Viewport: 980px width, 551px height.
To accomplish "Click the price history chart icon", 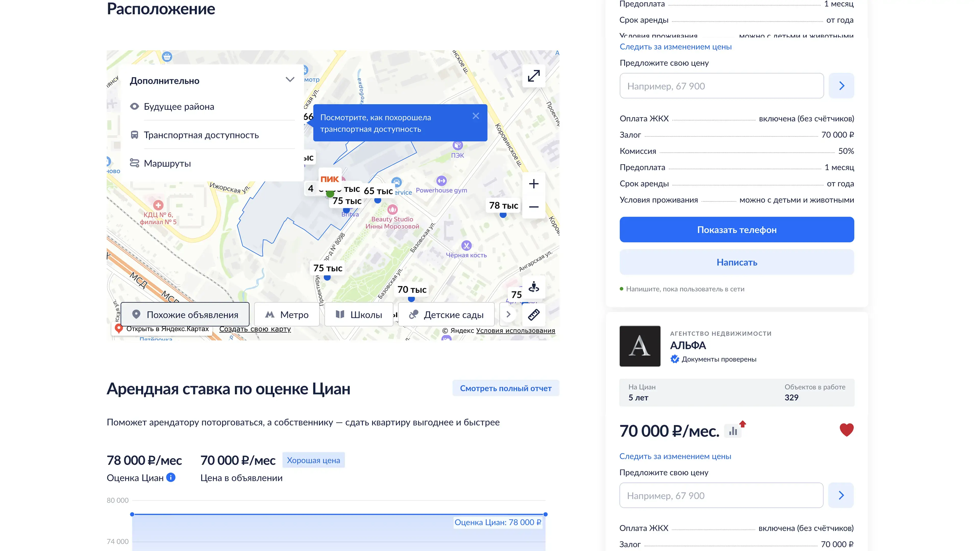I will click(733, 431).
